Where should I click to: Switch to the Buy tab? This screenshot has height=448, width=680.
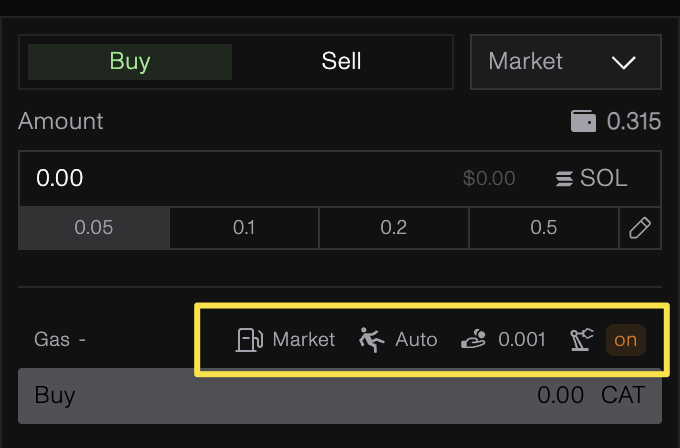pyautogui.click(x=130, y=62)
